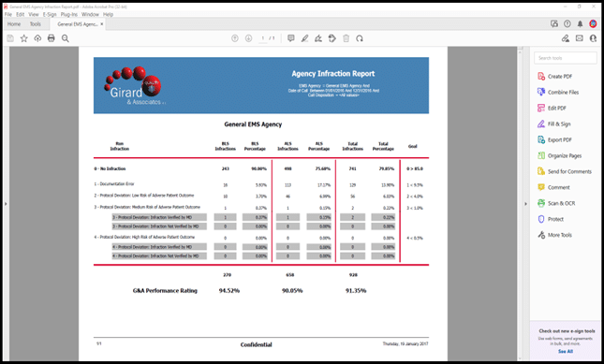The image size is (604, 364).
Task: Click the See All link
Action: pyautogui.click(x=566, y=351)
